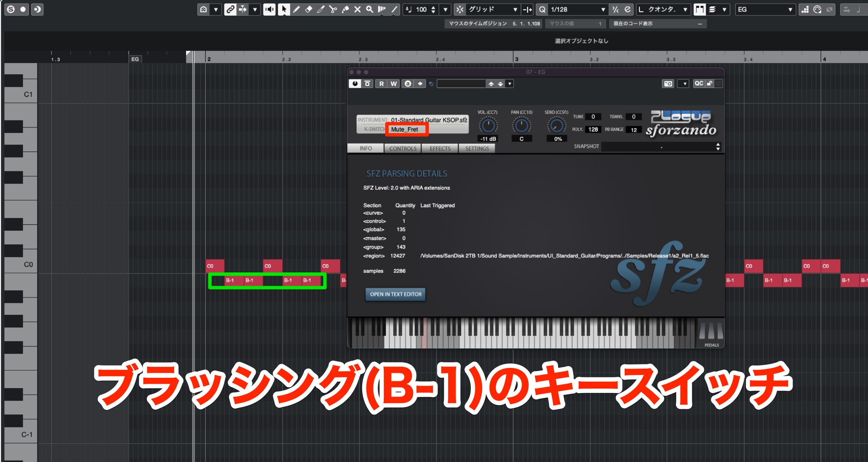Click the plugin A/B compare button

coord(367,83)
